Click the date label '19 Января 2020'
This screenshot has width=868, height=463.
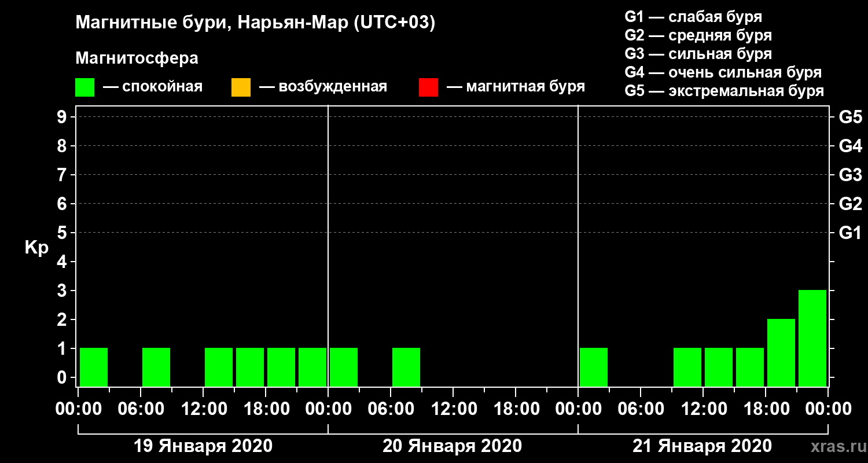click(x=203, y=446)
